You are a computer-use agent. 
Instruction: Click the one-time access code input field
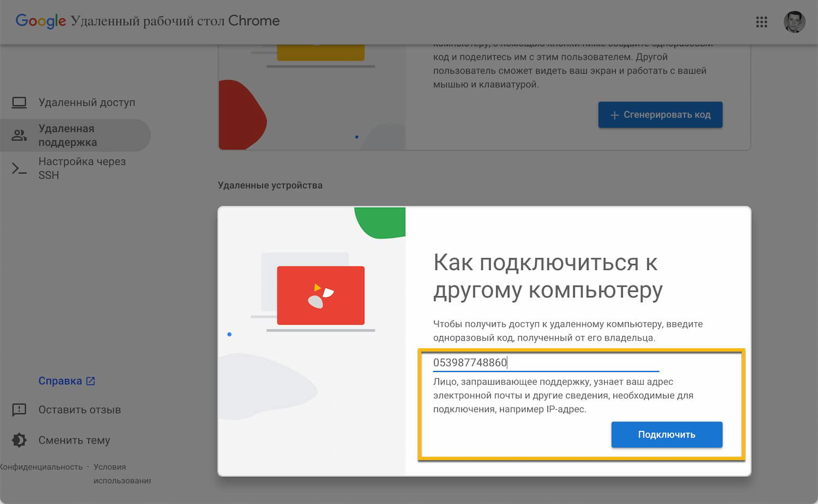pyautogui.click(x=545, y=362)
